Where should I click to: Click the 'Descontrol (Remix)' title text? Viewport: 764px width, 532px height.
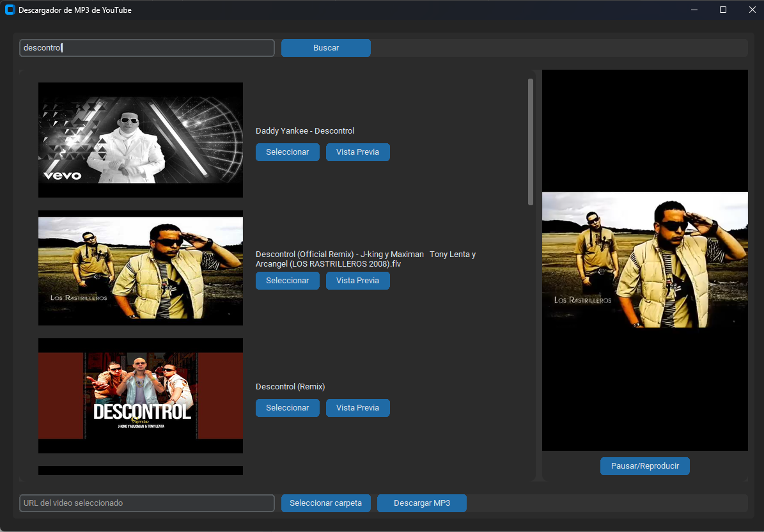290,386
